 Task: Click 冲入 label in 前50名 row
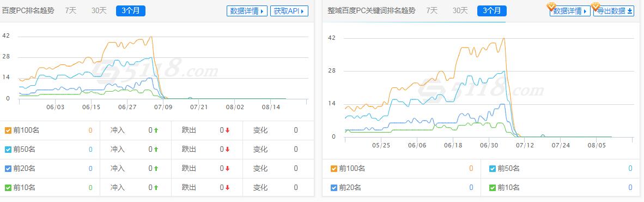[118, 150]
